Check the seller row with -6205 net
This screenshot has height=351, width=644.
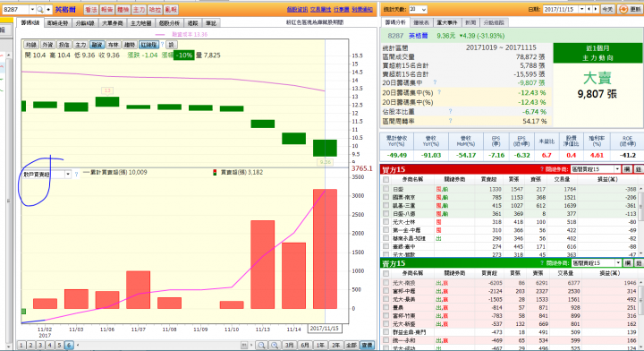click(386, 283)
